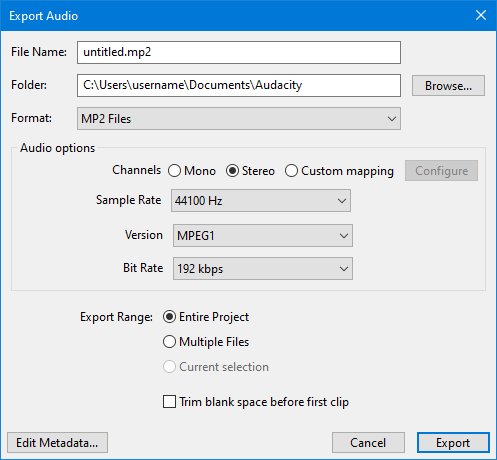
Task: Open the Format dropdown showing MP2 Files
Action: 239,119
